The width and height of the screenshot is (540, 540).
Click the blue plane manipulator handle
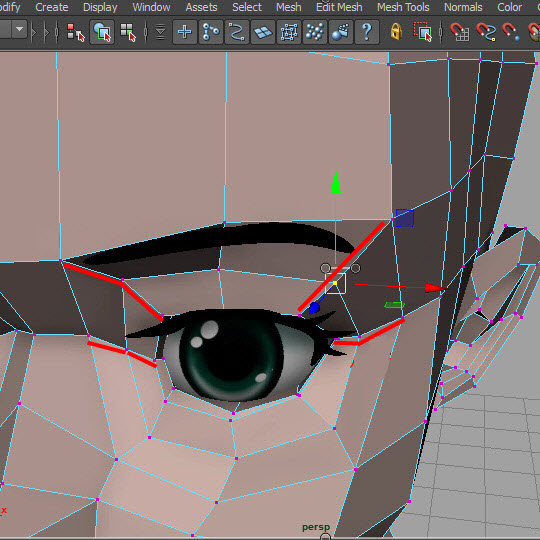[x=405, y=218]
